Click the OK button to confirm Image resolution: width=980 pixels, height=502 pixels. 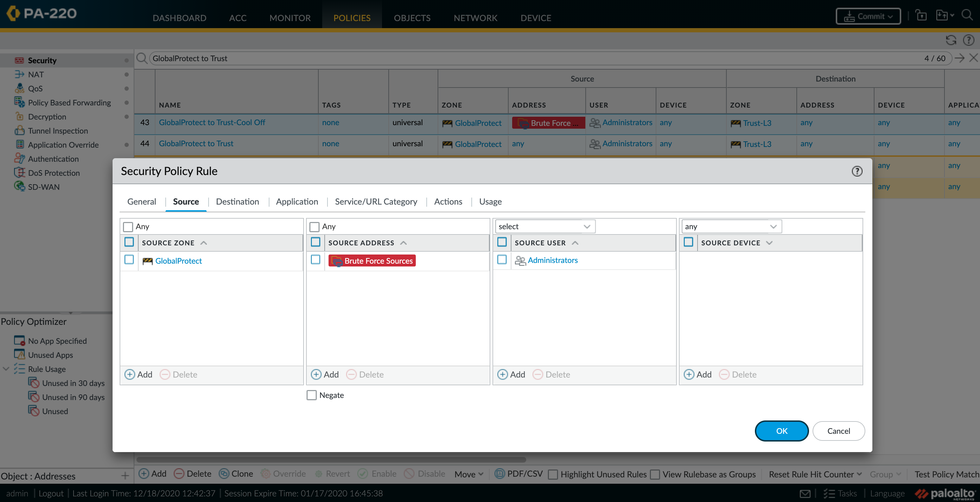782,430
